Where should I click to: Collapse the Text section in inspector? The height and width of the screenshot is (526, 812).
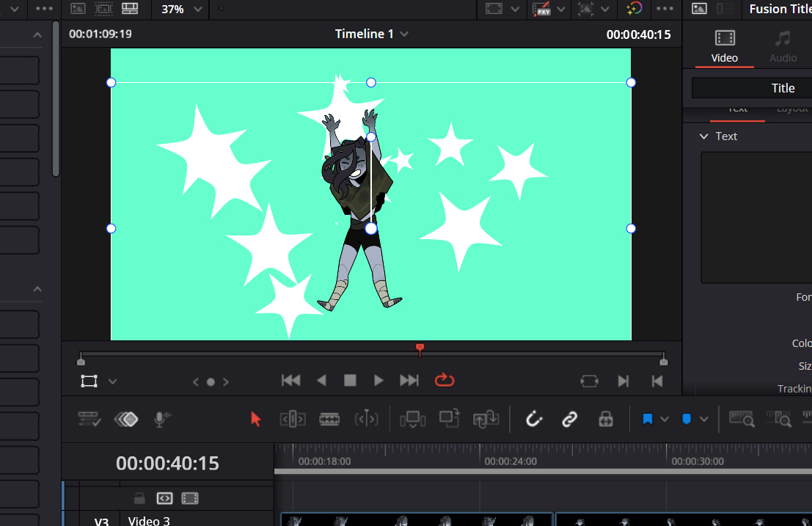coord(704,136)
